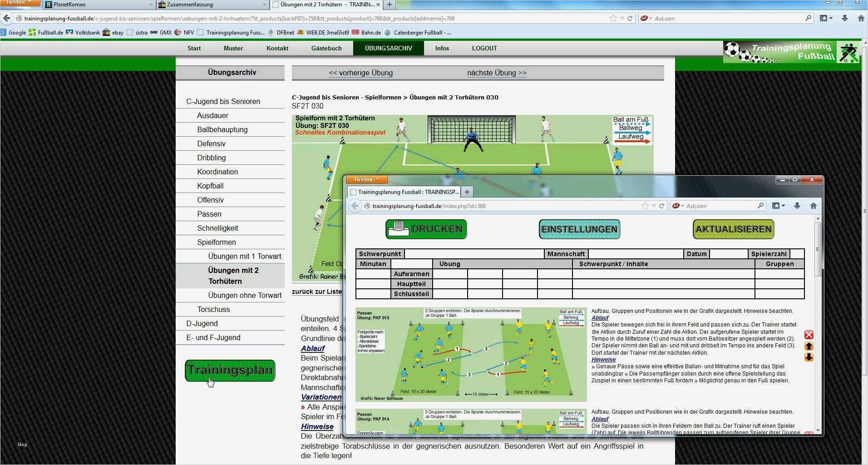Open a new tab with the plus icon
Screen dimensions: 868x465
coord(390,5)
